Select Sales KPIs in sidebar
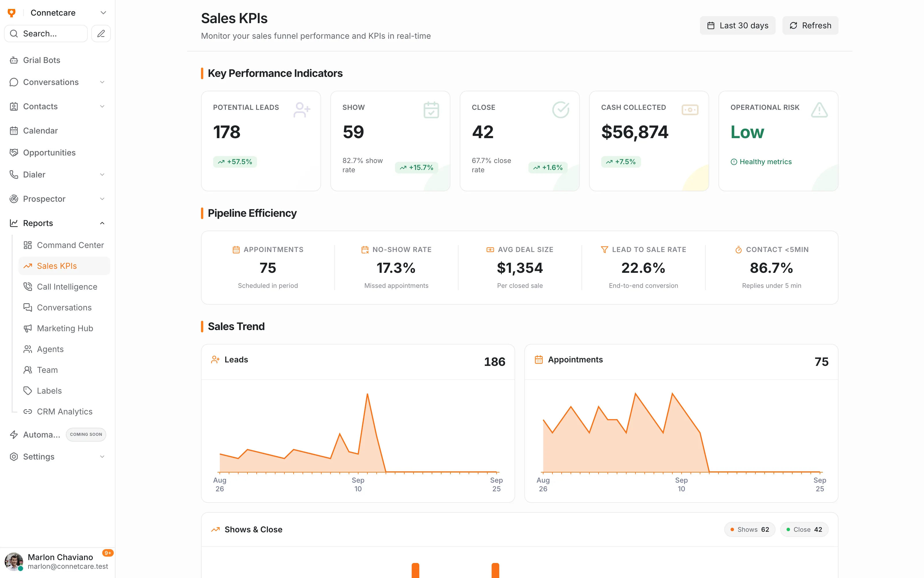The image size is (924, 578). (64, 266)
